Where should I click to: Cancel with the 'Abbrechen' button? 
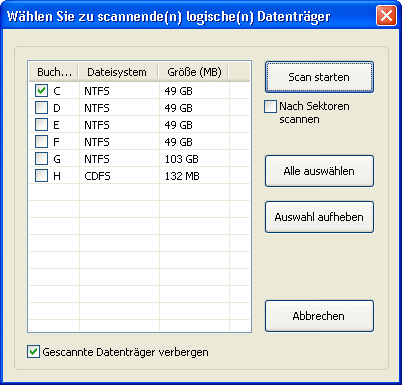[319, 316]
